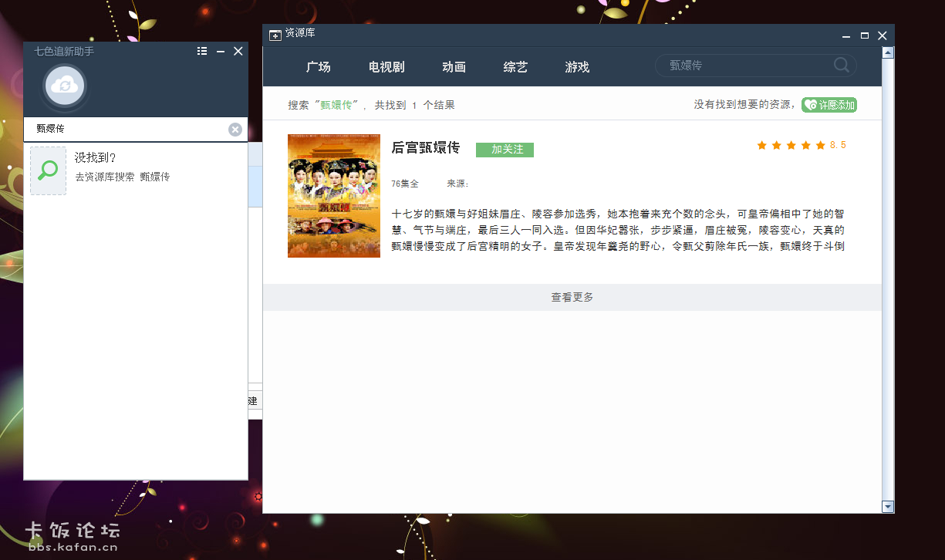Click the 许愿添加 button
The height and width of the screenshot is (560, 945).
(829, 105)
